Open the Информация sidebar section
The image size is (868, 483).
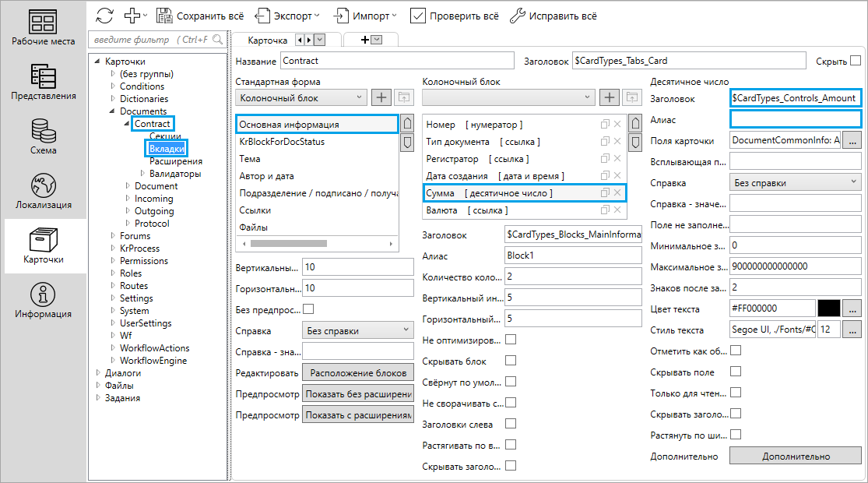click(x=44, y=301)
